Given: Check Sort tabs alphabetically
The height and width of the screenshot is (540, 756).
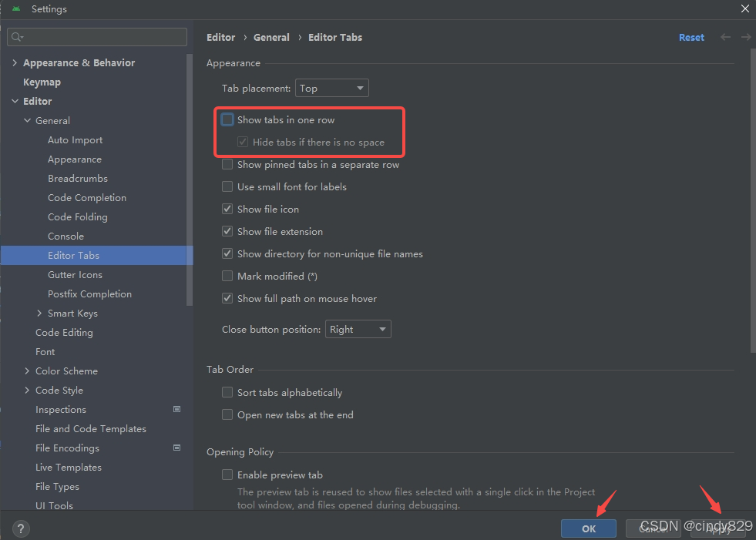Looking at the screenshot, I should coord(227,392).
